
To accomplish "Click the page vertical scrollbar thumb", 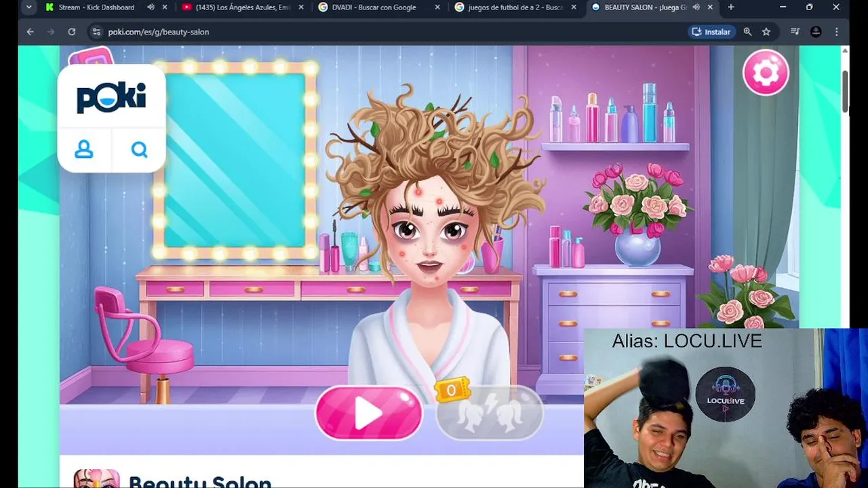I will pyautogui.click(x=845, y=91).
